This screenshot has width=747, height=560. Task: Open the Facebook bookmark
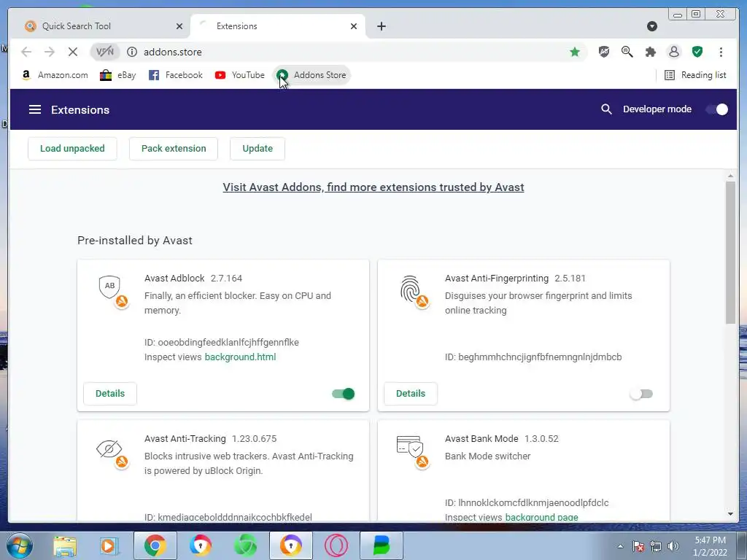click(x=176, y=75)
